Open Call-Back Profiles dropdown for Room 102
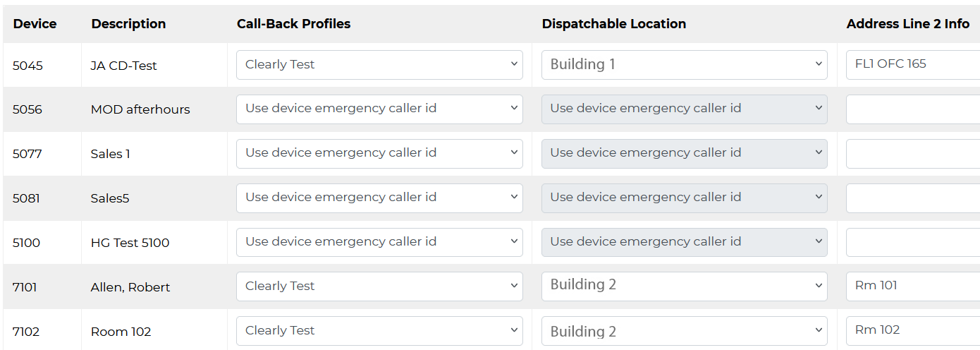 [x=379, y=331]
